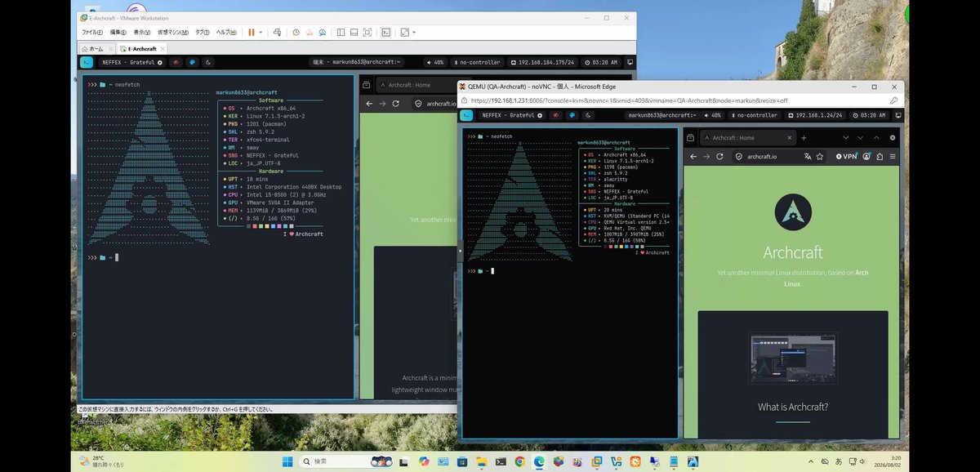980x472 pixels.
Task: Open the hamburger menu in noVNC guest browser
Action: (x=893, y=156)
